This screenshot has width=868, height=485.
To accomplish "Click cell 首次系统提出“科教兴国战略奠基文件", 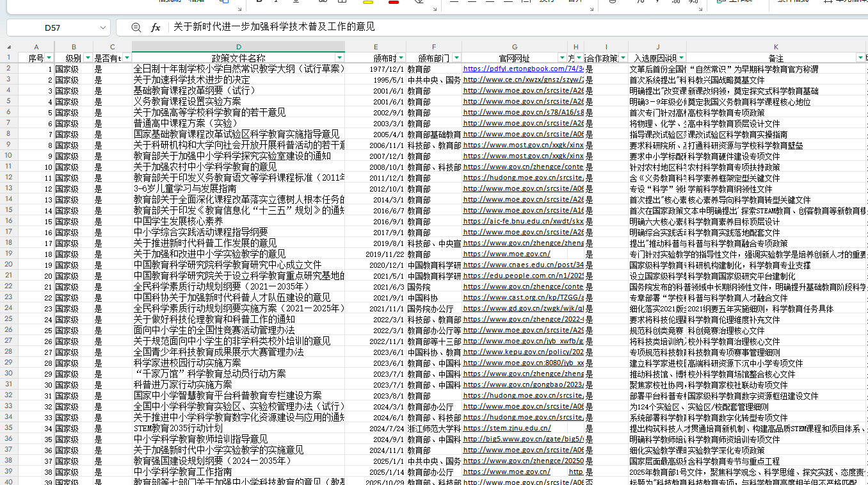I will [657, 79].
